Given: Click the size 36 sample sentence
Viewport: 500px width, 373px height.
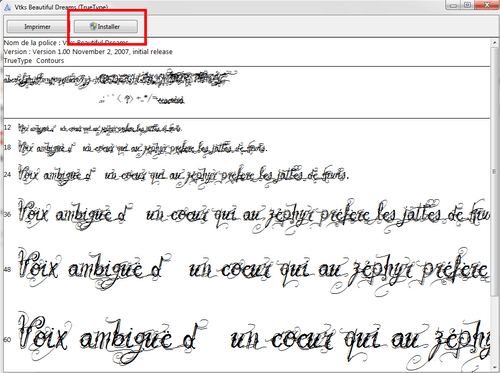Looking at the screenshot, I should [x=254, y=215].
